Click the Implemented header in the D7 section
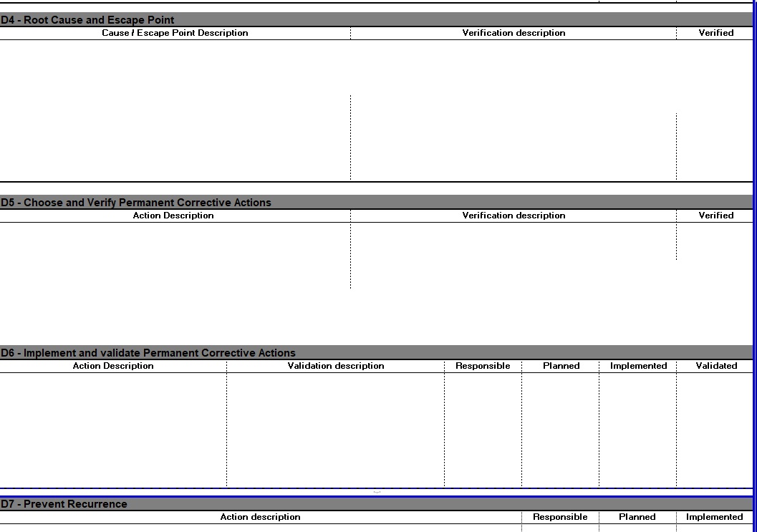Screen dimensions: 757x532 point(715,517)
